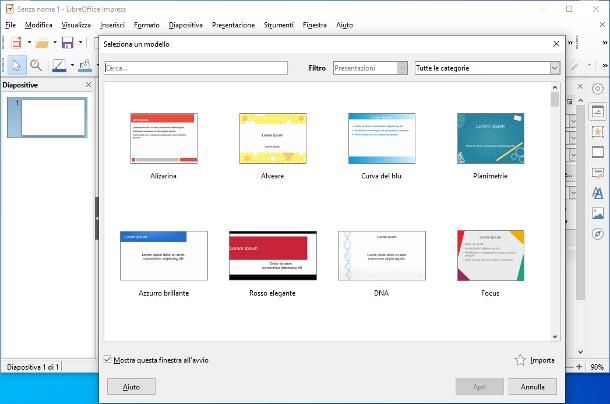Select the Curva del blu template

coord(382,138)
